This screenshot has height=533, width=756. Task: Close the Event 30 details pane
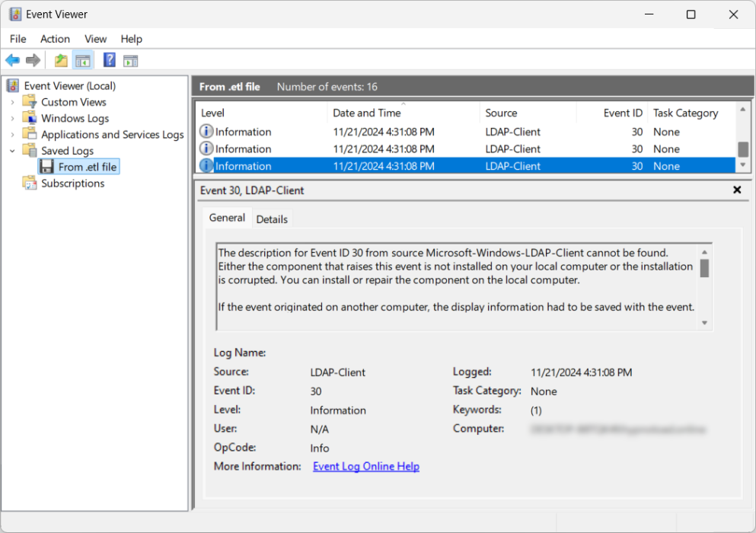(x=736, y=190)
